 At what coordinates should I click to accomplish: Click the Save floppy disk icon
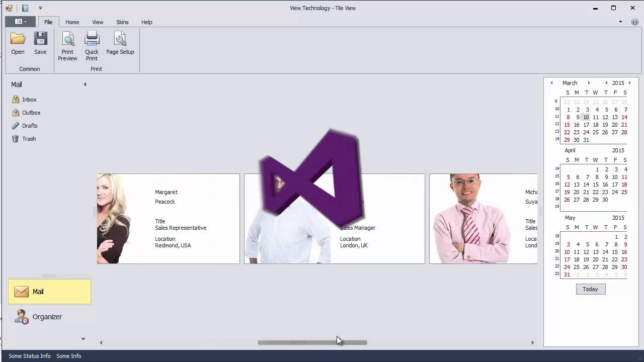click(x=40, y=39)
